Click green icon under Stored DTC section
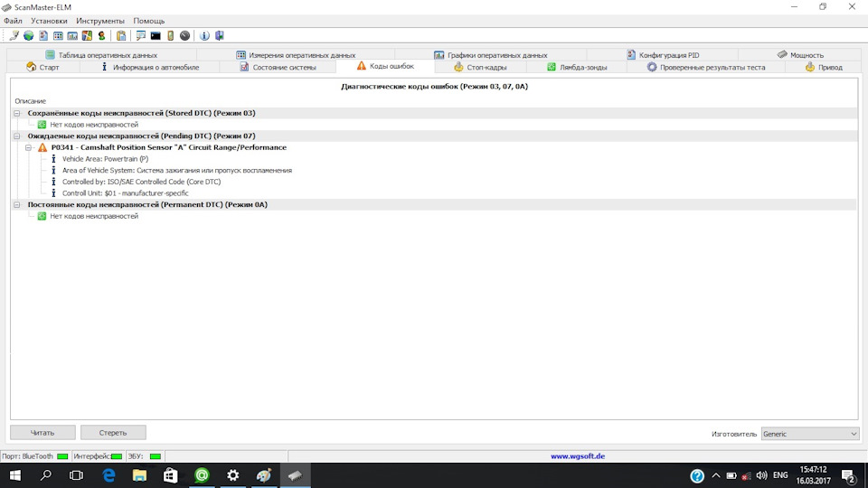 pos(42,125)
